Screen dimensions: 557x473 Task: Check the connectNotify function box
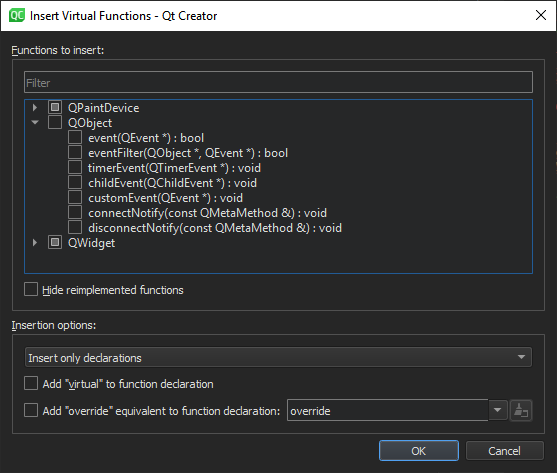(75, 212)
